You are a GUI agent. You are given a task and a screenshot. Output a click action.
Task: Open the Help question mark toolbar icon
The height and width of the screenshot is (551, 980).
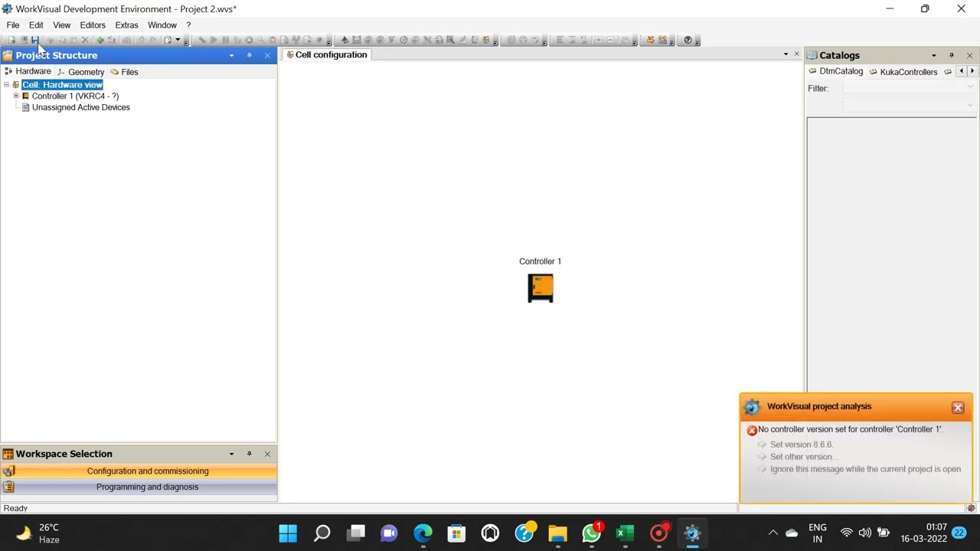688,40
